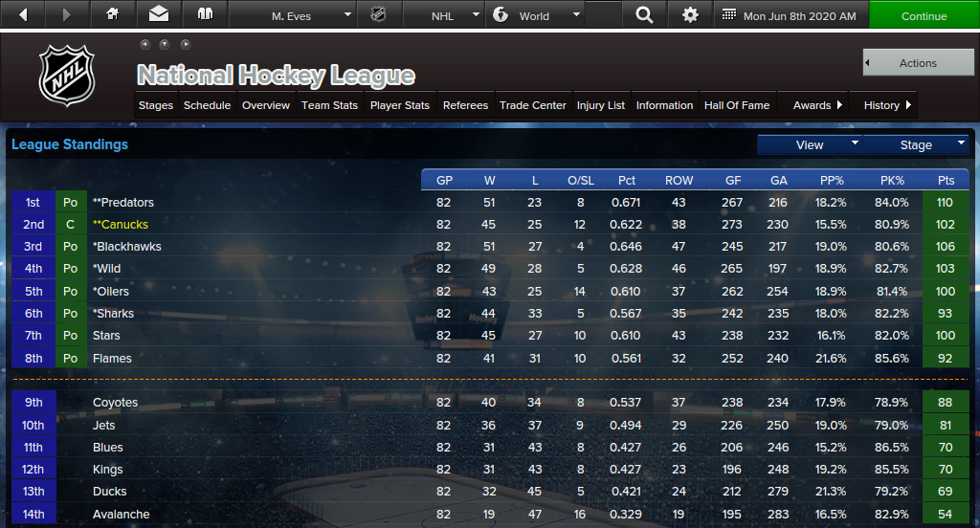This screenshot has height=528, width=980.
Task: Open the Player Stats tab
Action: pos(399,105)
